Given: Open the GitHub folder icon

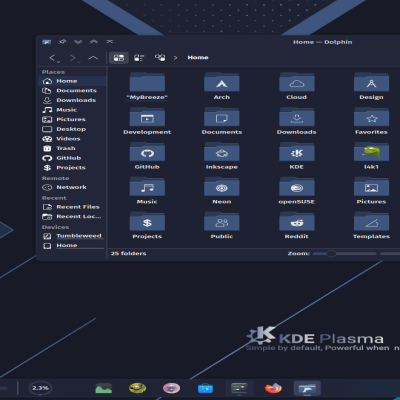Looking at the screenshot, I should (147, 151).
